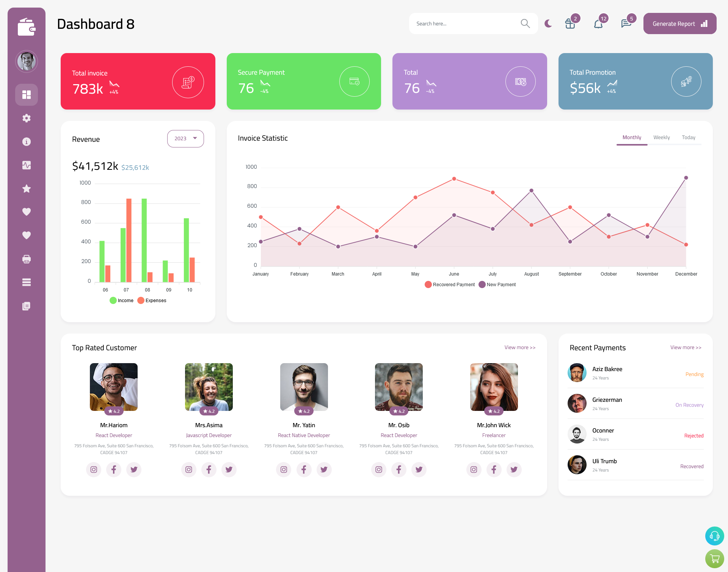
Task: Click the analytics chart icon in sidebar
Action: (27, 165)
